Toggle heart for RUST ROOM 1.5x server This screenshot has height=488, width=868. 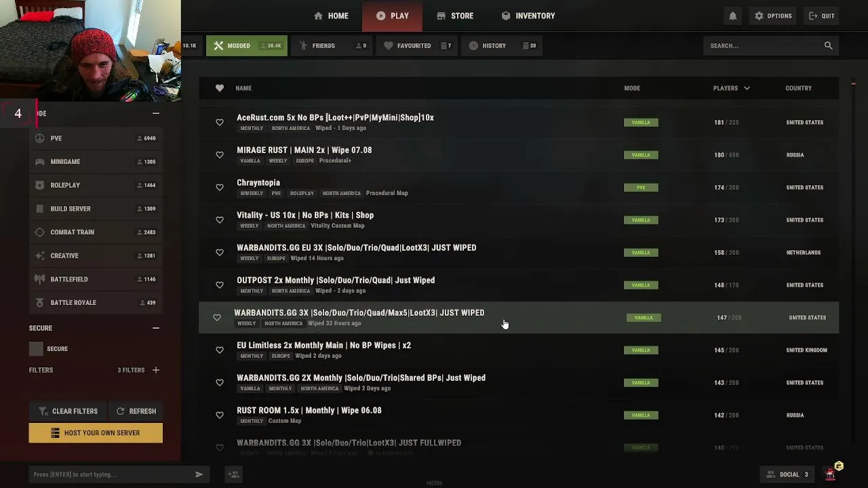(220, 415)
